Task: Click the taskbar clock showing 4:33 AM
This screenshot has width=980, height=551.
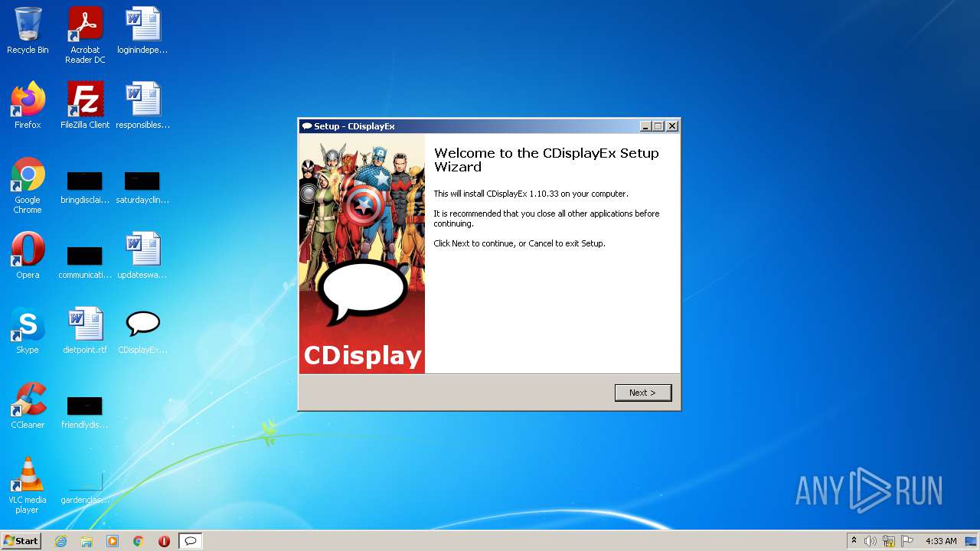Action: (941, 541)
